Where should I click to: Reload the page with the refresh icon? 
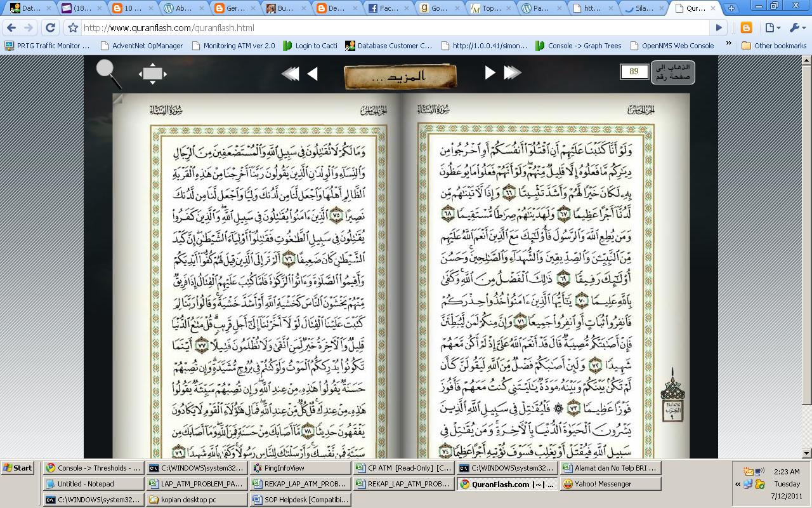coord(50,28)
